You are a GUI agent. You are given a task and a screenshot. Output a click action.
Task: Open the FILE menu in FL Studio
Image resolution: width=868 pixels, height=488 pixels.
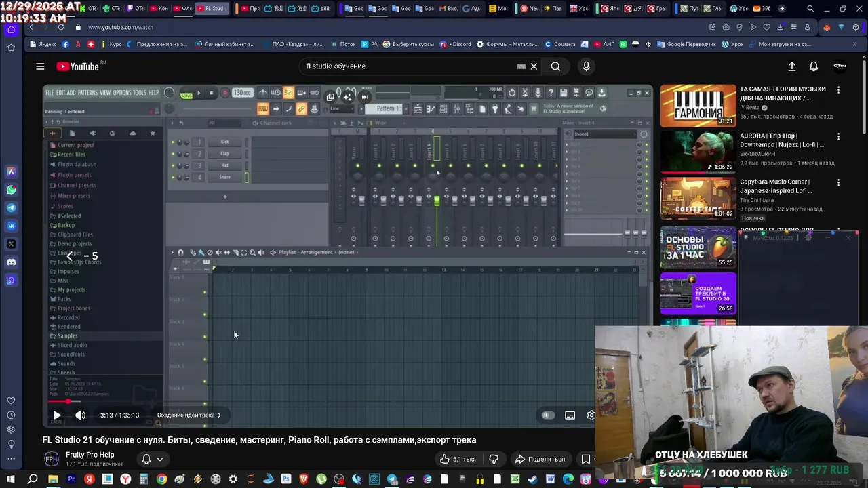tap(50, 93)
